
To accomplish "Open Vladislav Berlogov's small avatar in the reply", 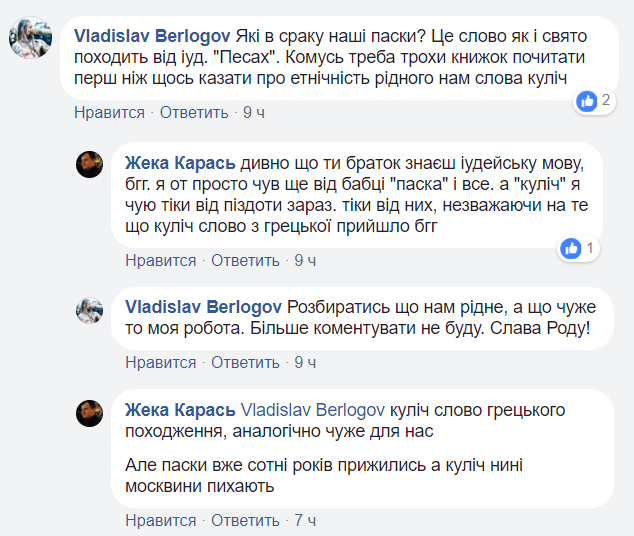I will pos(90,310).
